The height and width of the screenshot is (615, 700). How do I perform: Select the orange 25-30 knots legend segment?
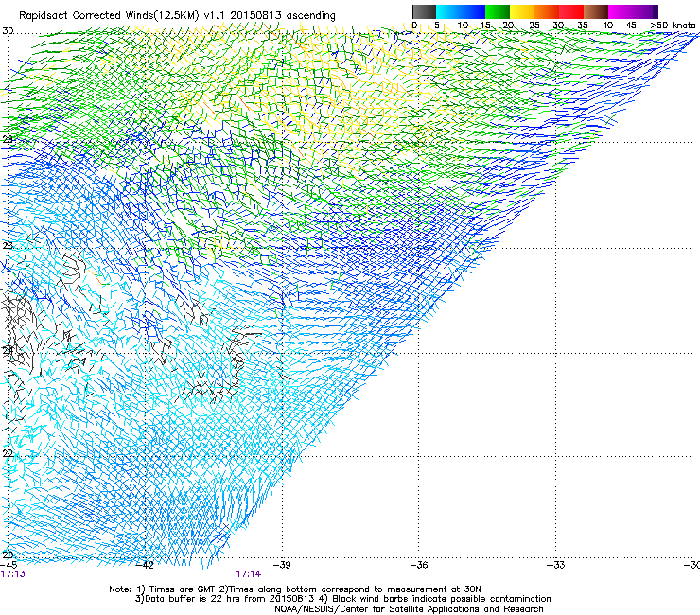pos(547,11)
